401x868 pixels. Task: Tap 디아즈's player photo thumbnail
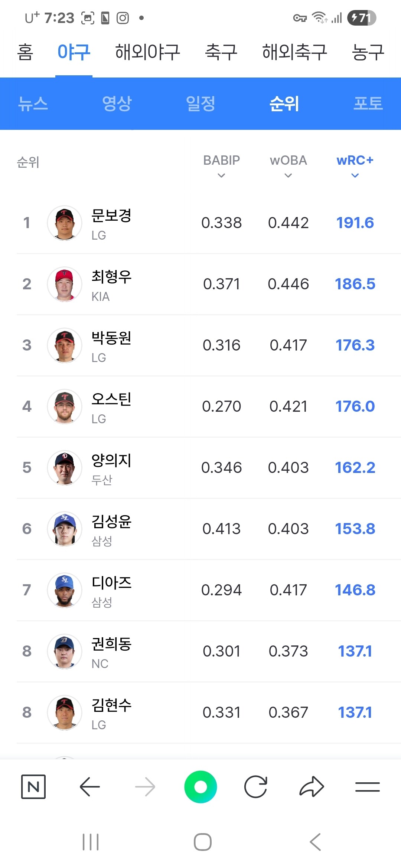(x=65, y=590)
